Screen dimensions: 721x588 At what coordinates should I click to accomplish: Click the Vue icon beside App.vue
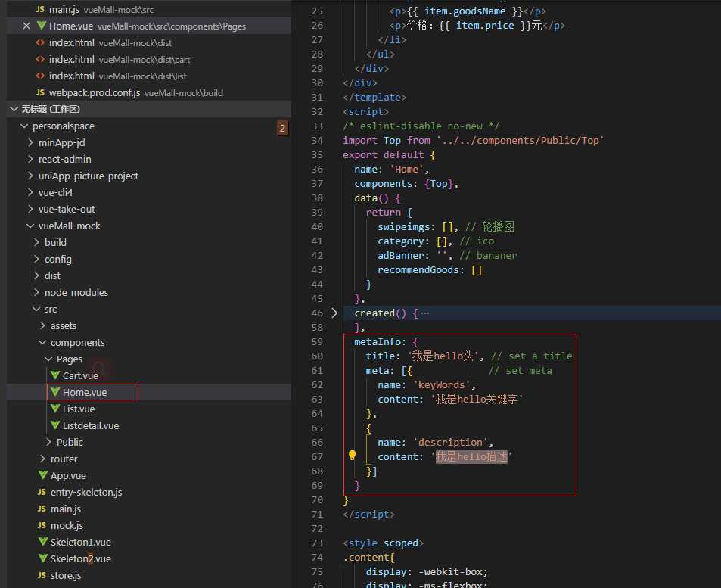(43, 474)
